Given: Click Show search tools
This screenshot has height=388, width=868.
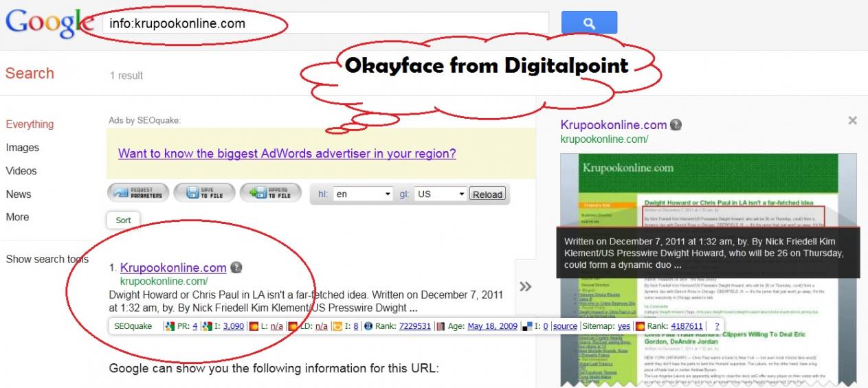Looking at the screenshot, I should (x=47, y=260).
